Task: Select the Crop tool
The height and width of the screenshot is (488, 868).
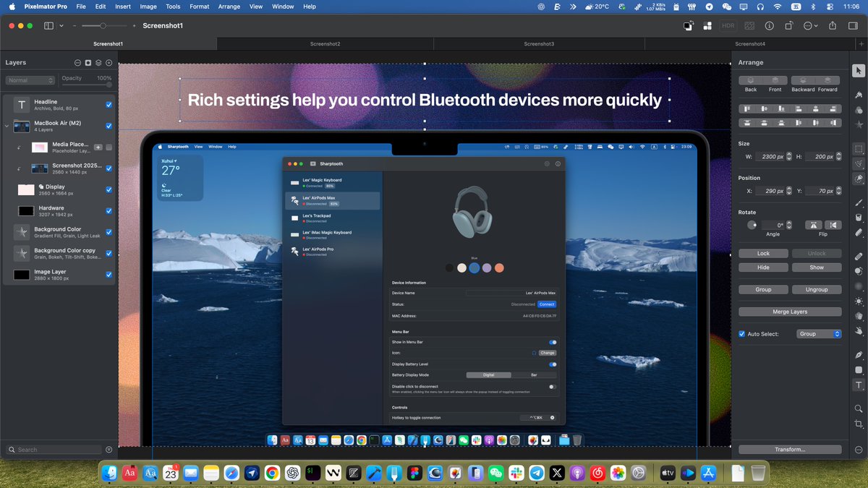Action: pos(859,424)
